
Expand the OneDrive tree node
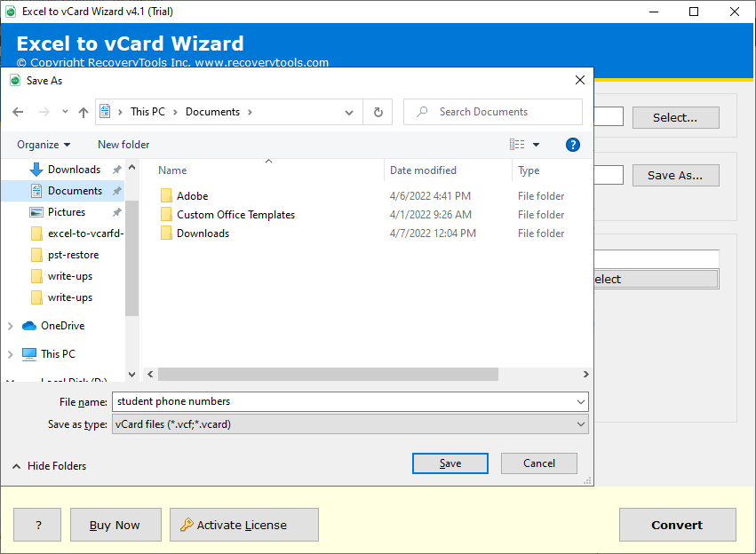(x=10, y=326)
